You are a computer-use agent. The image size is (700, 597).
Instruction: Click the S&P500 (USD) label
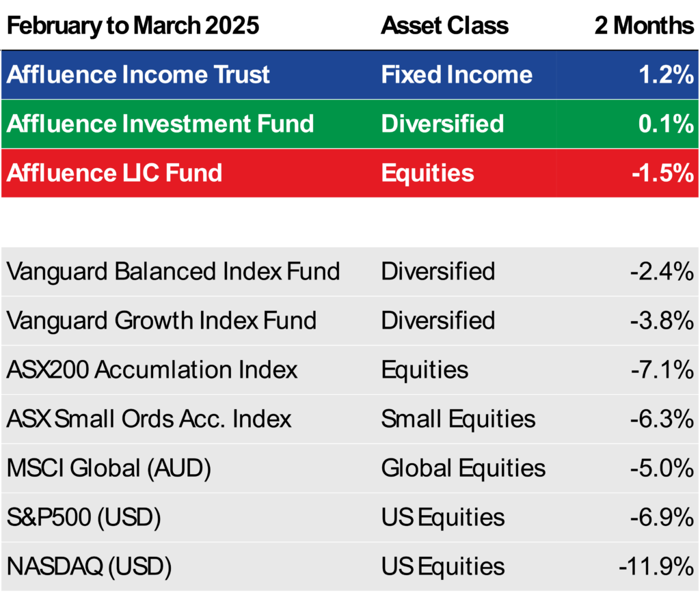[x=84, y=518]
